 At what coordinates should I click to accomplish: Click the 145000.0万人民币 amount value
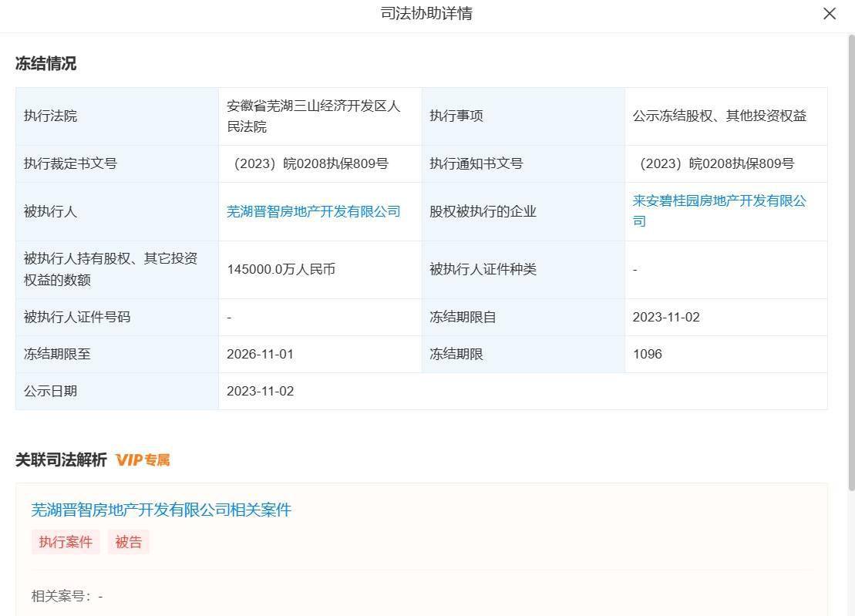[x=281, y=270]
